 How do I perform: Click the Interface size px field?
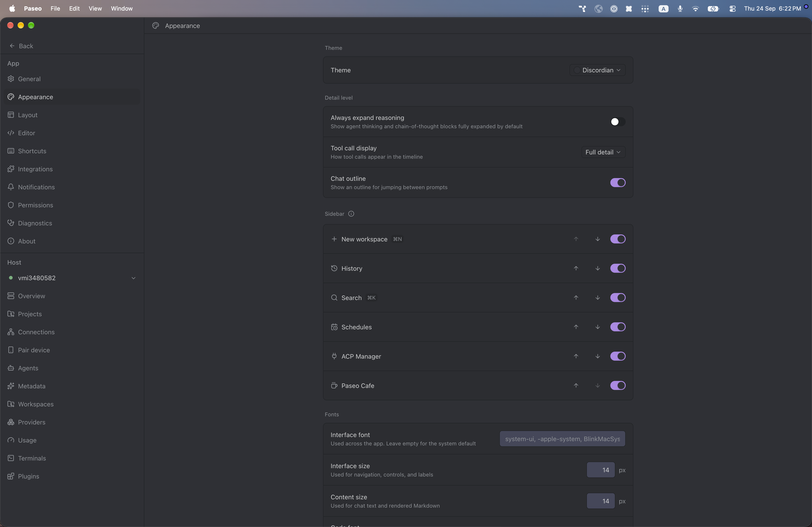pos(600,470)
